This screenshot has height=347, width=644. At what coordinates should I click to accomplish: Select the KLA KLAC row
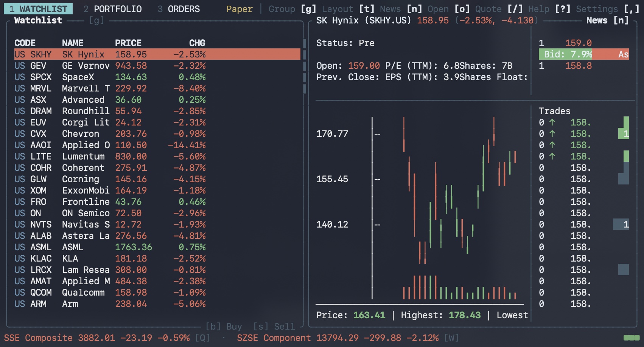tap(157, 258)
